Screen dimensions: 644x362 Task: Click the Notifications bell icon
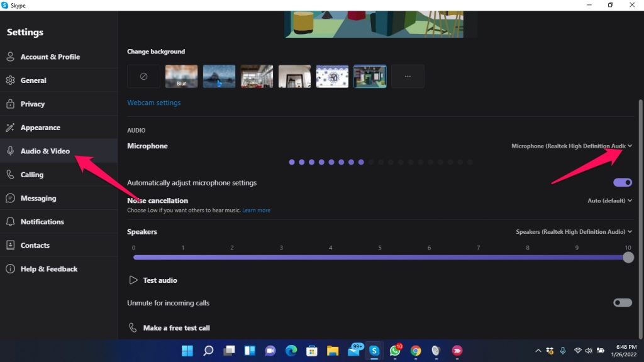pyautogui.click(x=10, y=222)
